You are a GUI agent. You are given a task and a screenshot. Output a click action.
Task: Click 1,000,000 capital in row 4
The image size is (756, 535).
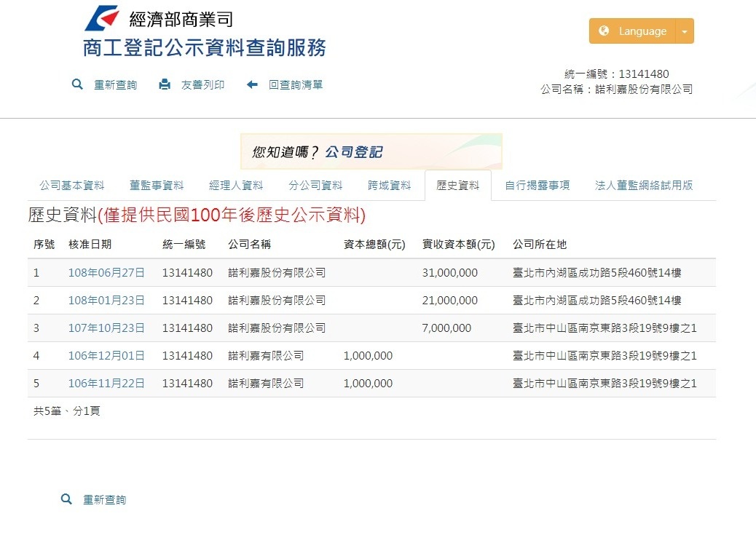368,356
